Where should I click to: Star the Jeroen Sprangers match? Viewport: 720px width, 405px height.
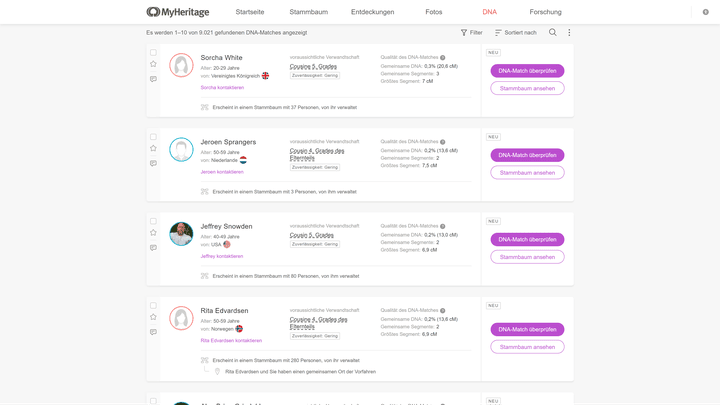click(153, 148)
